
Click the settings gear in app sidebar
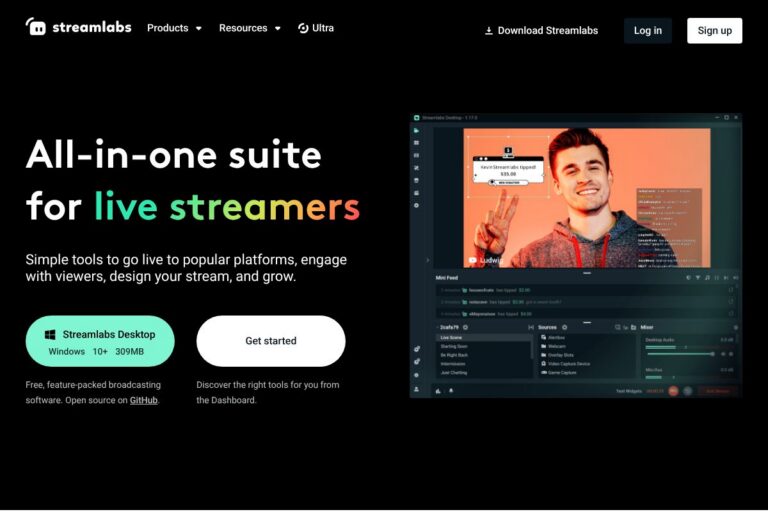(x=417, y=205)
